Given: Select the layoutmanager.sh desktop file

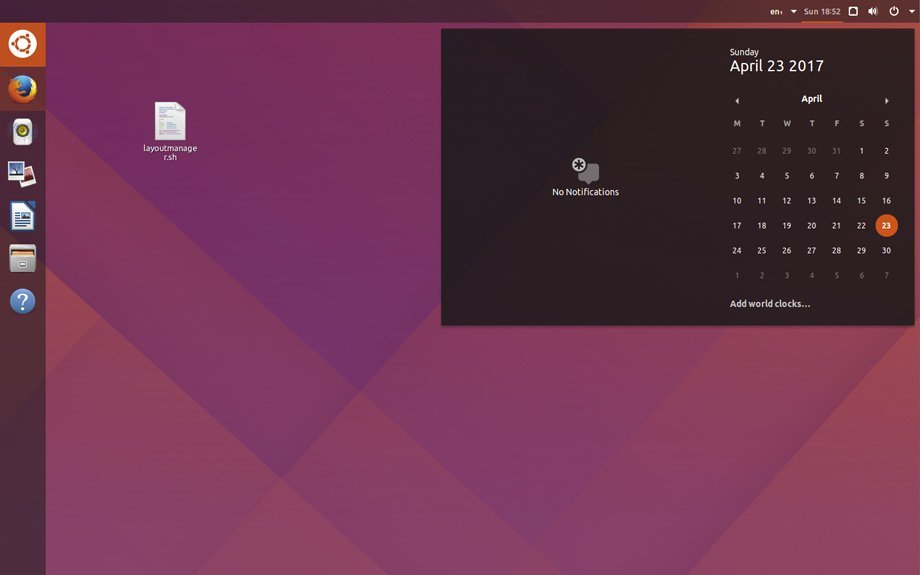Looking at the screenshot, I should pos(170,122).
